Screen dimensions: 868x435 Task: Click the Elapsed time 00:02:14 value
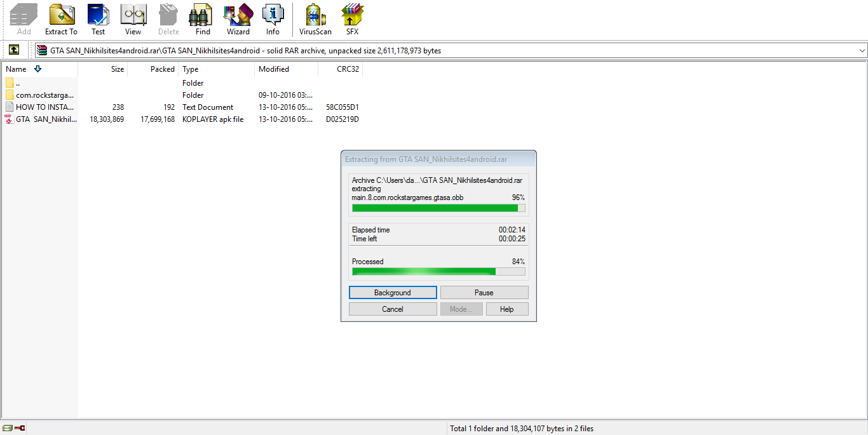512,230
